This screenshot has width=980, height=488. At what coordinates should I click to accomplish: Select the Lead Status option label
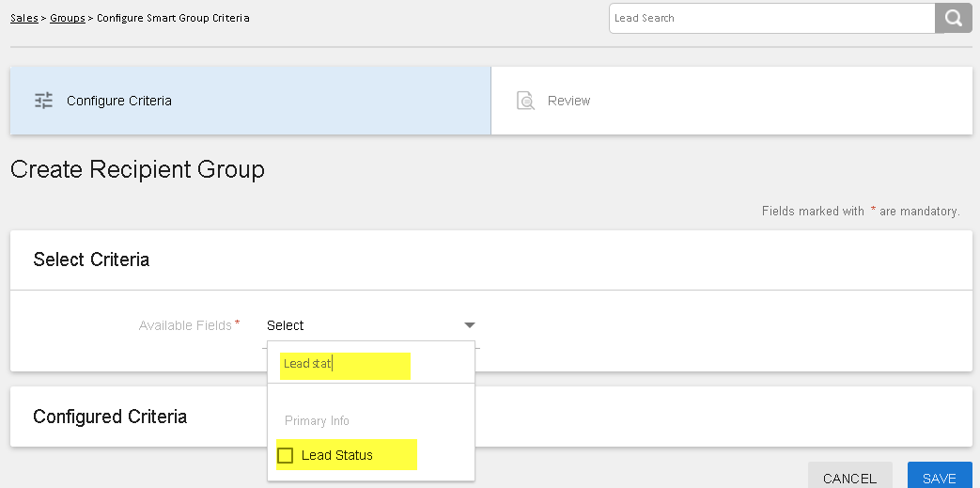point(336,456)
